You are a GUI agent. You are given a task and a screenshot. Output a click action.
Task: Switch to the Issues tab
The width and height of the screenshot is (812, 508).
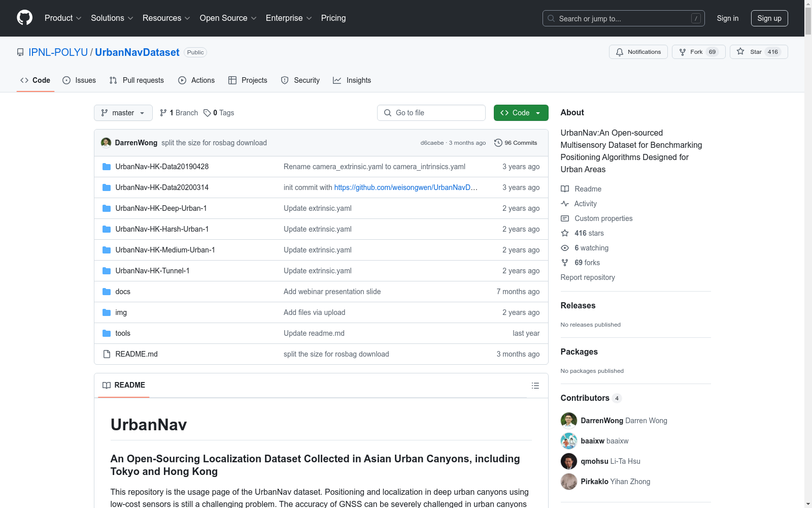pyautogui.click(x=79, y=80)
